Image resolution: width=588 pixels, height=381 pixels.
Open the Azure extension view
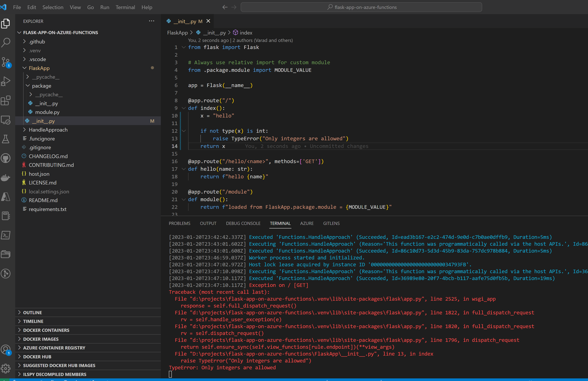(x=6, y=197)
